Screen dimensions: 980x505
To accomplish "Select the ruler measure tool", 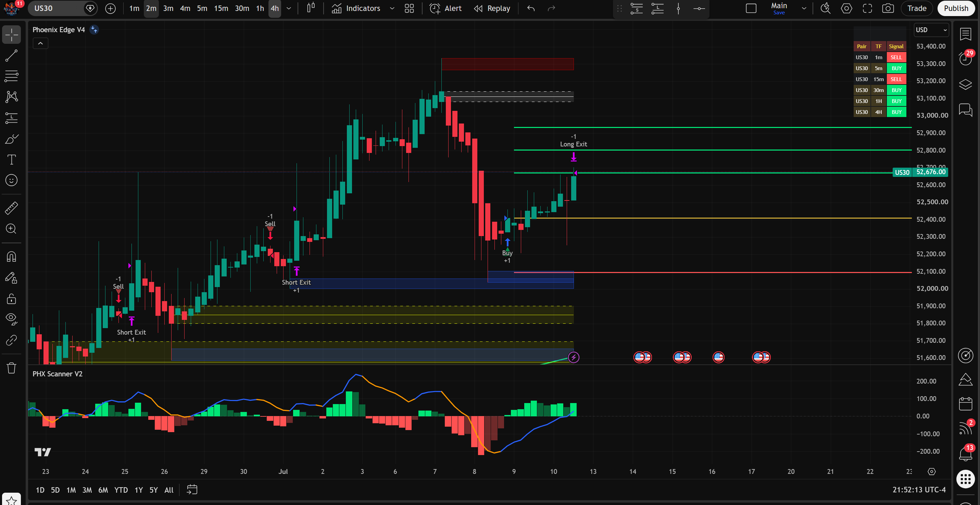I will 11,208.
